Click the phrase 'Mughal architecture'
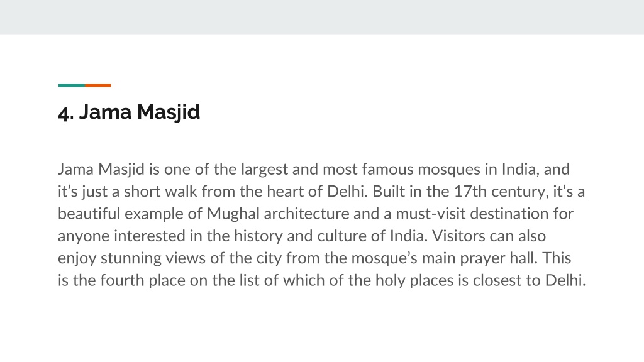The image size is (644, 362). (x=277, y=214)
